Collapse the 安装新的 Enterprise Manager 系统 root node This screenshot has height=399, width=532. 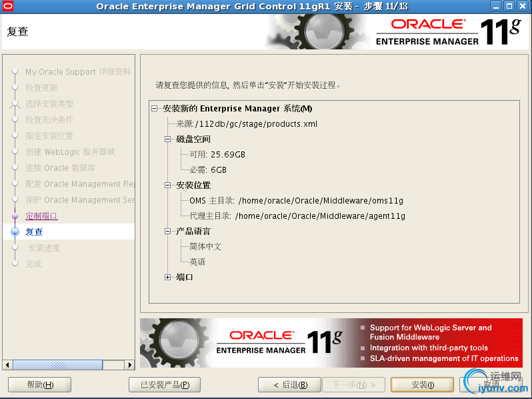[x=155, y=109]
